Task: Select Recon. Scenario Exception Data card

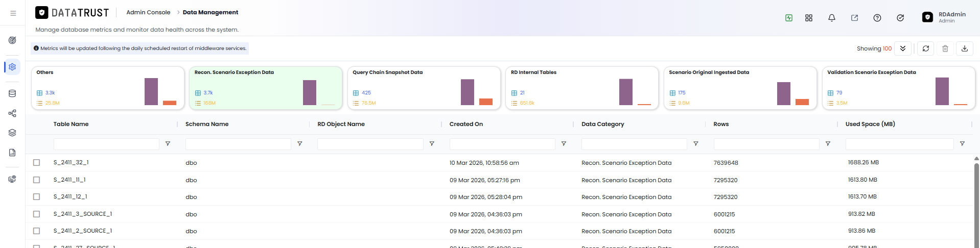Action: tap(266, 88)
